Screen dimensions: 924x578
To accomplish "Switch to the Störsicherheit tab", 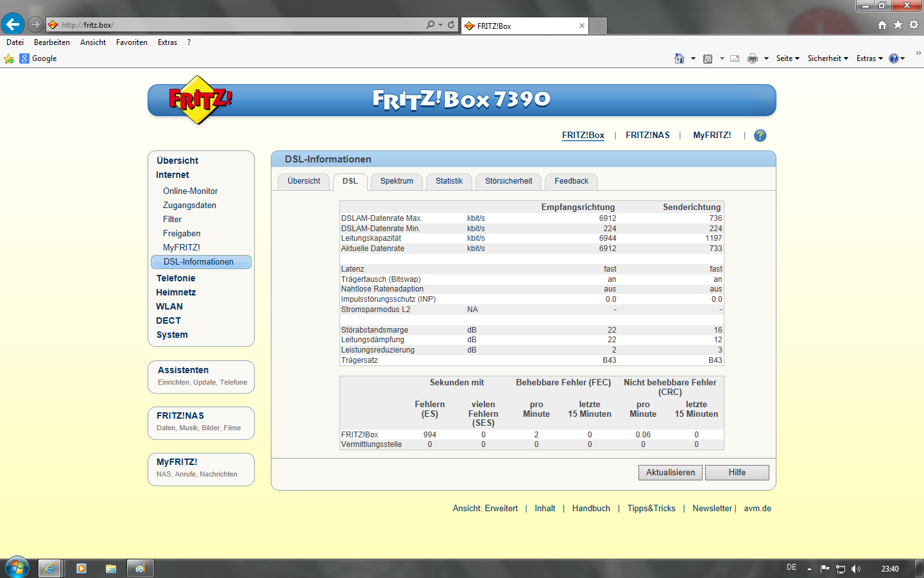I will [508, 182].
